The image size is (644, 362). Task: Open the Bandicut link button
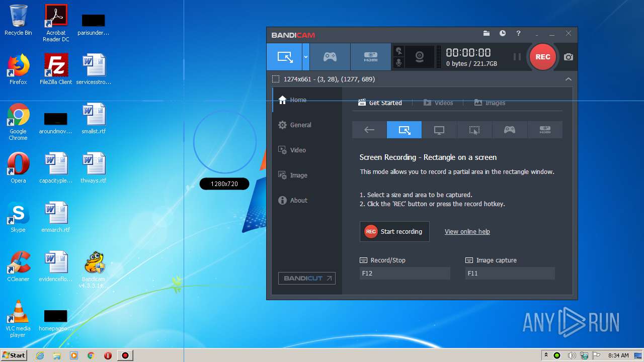307,278
